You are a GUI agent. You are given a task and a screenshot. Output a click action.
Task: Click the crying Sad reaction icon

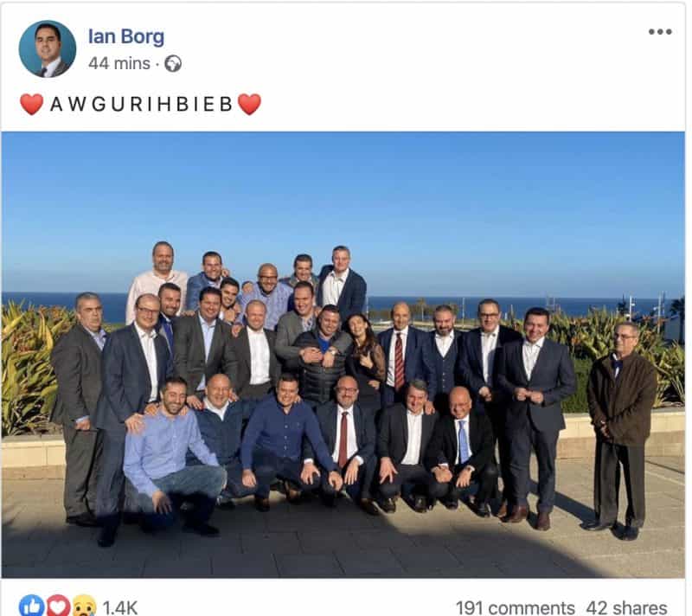(84, 606)
